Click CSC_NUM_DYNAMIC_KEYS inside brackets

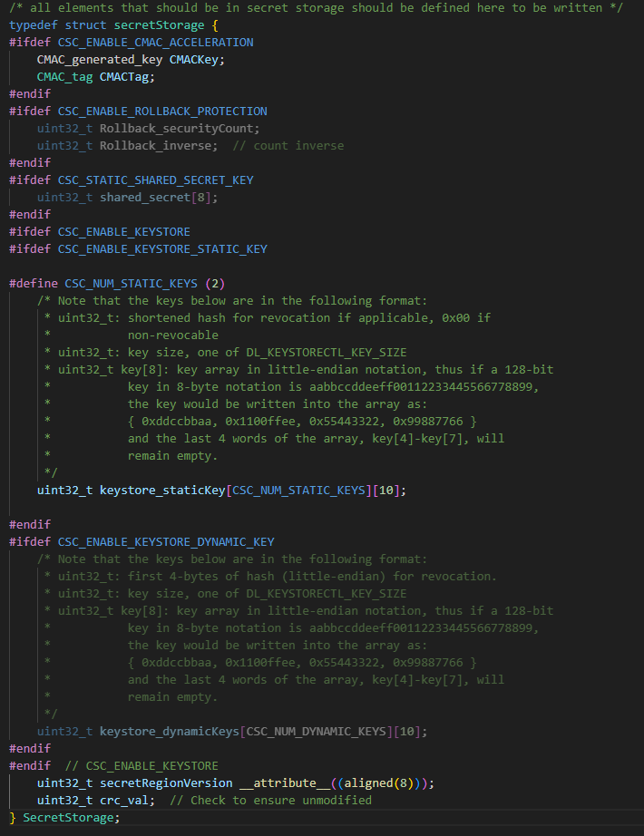pos(316,732)
